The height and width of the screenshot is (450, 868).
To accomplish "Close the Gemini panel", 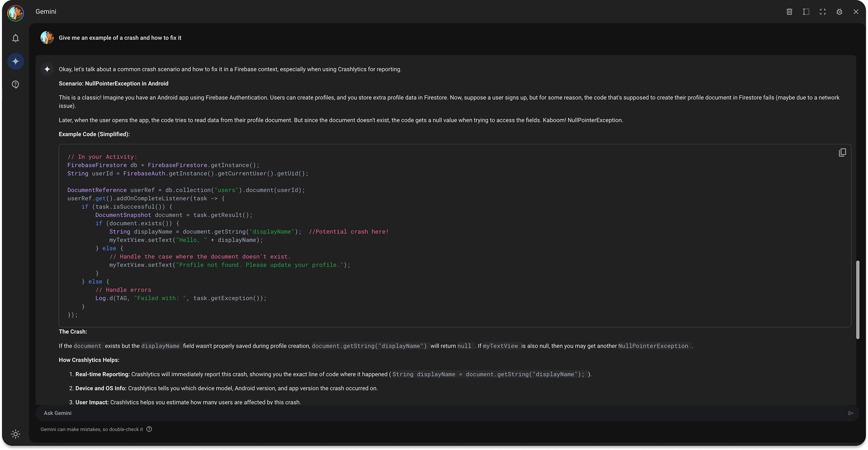I will 856,12.
